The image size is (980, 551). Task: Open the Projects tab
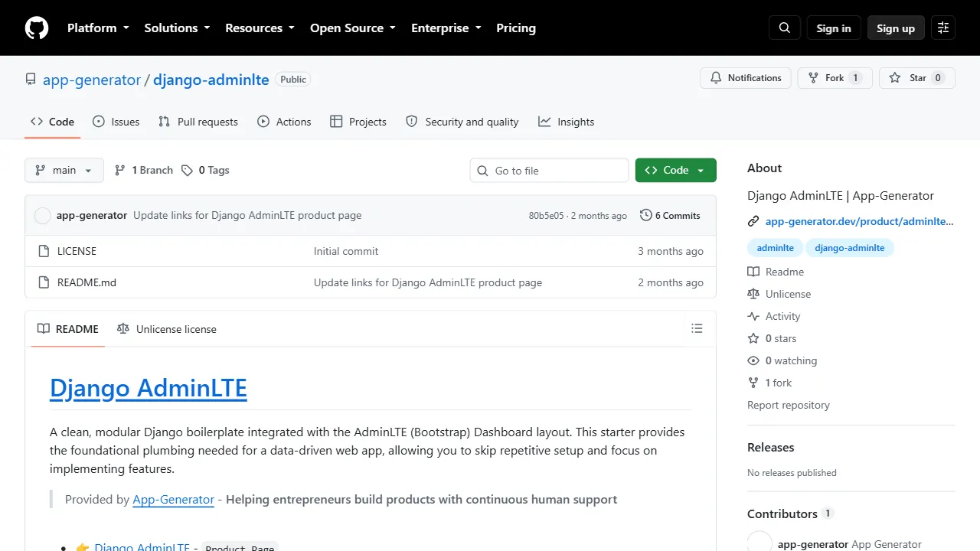tap(358, 122)
